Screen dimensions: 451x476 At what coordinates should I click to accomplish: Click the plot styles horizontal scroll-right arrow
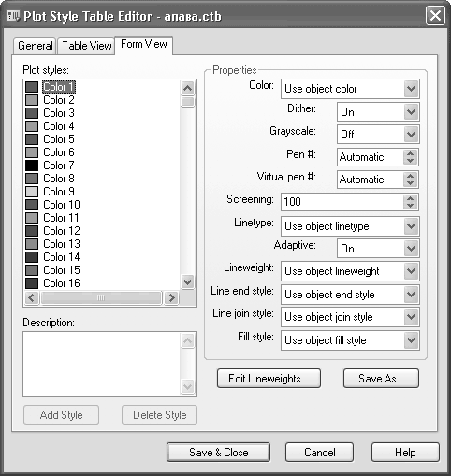coord(171,298)
